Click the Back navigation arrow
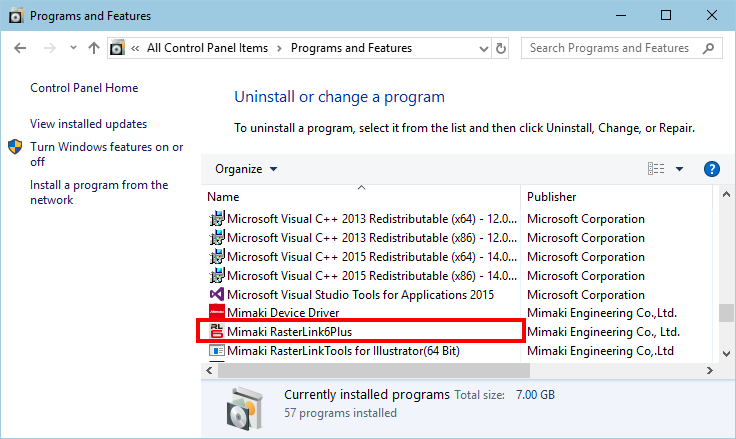This screenshot has height=439, width=736. coord(21,48)
